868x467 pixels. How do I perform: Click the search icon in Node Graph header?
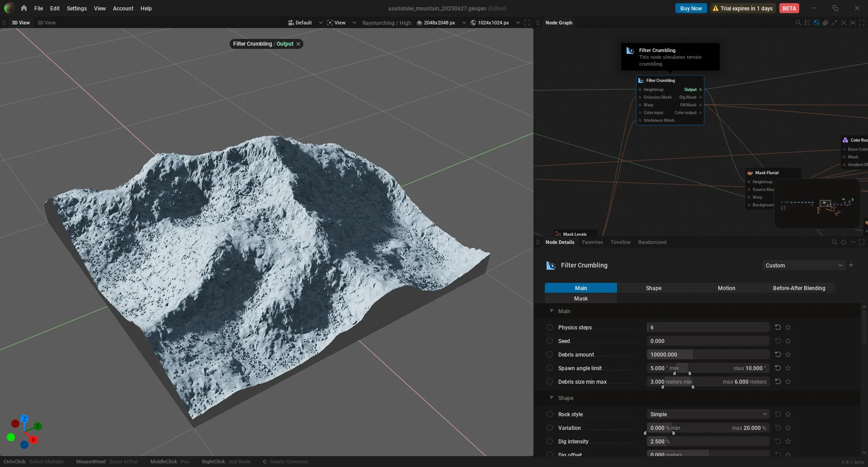pos(798,23)
